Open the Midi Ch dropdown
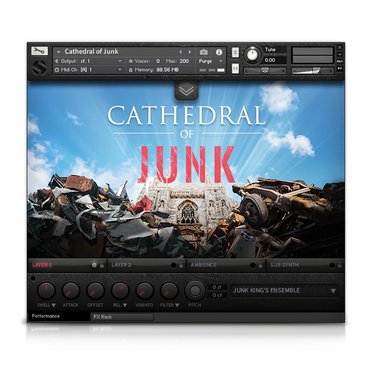Screen dimensions: 370x370 click(x=120, y=70)
